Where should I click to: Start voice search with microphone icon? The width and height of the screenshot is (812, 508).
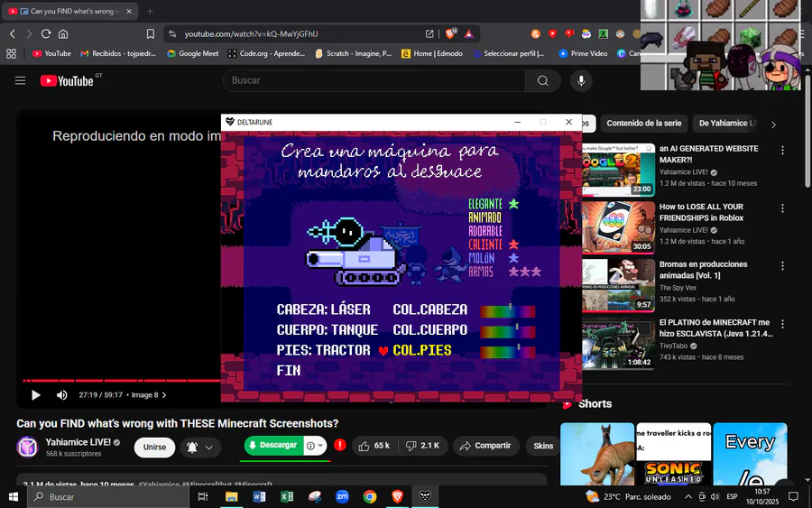pos(581,81)
